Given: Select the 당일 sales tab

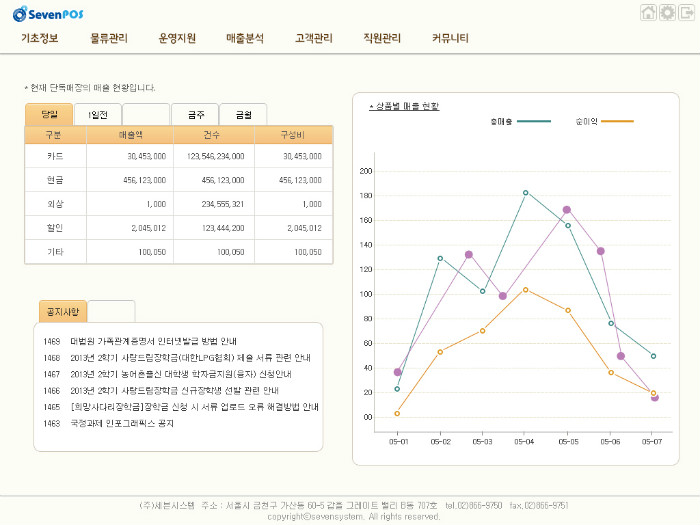Looking at the screenshot, I should (49, 114).
